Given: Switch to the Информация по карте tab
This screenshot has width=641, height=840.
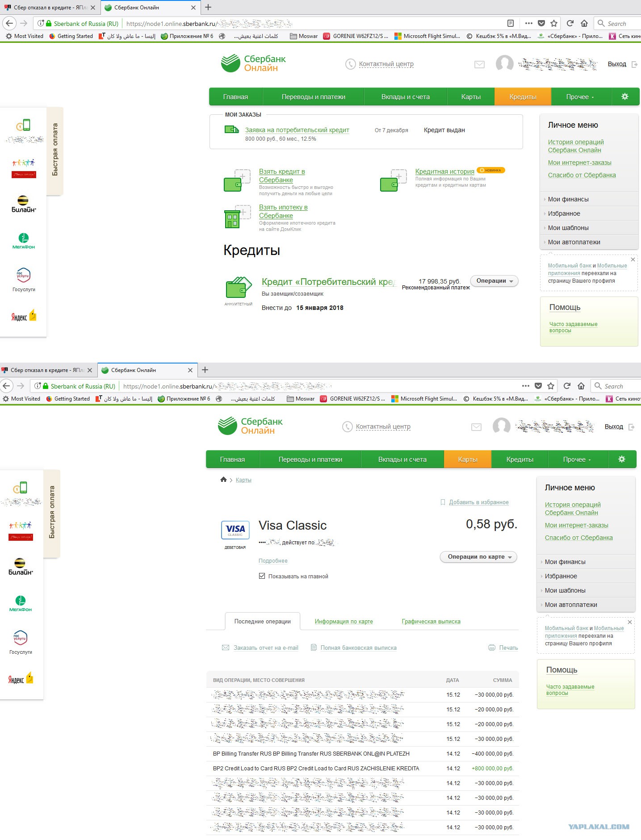Looking at the screenshot, I should [x=344, y=622].
